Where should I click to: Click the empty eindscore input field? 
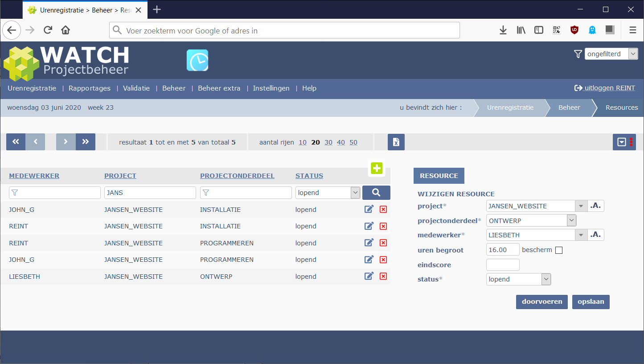[503, 265]
